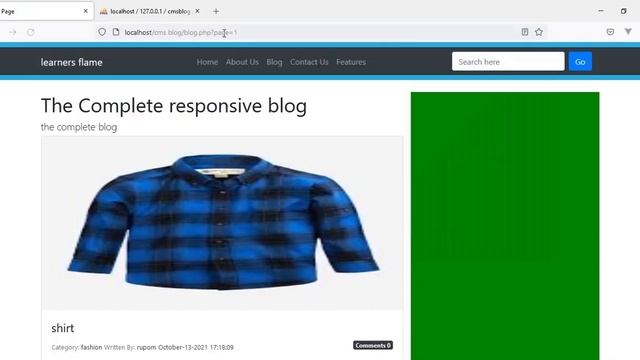
Task: Close the localhost phpMyAdmin tab
Action: tap(198, 11)
